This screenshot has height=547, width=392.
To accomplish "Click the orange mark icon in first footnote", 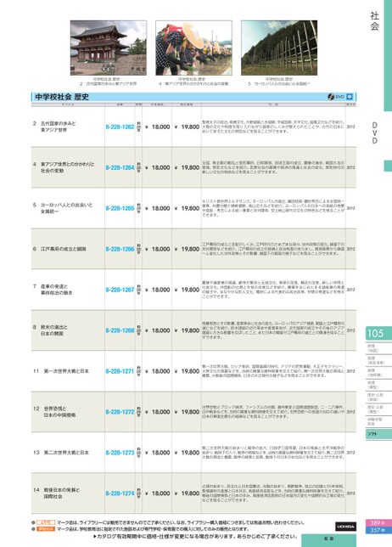I will pyautogui.click(x=46, y=522).
